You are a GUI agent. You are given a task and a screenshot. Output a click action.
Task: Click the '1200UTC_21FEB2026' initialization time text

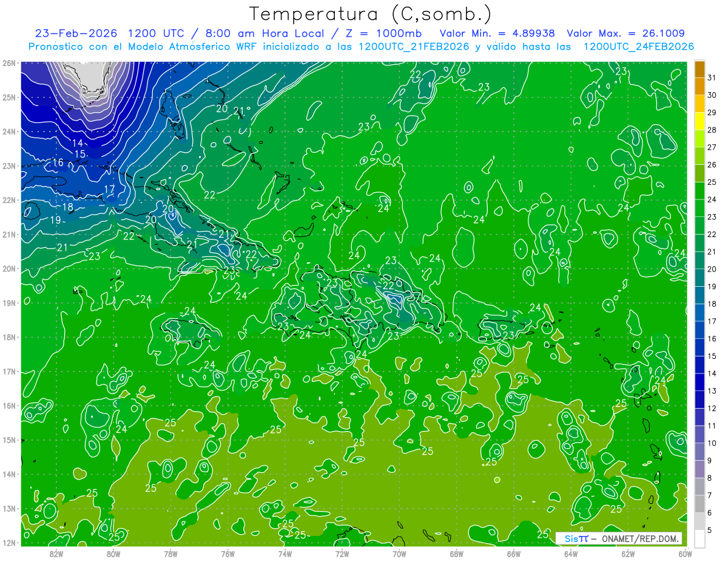[414, 47]
